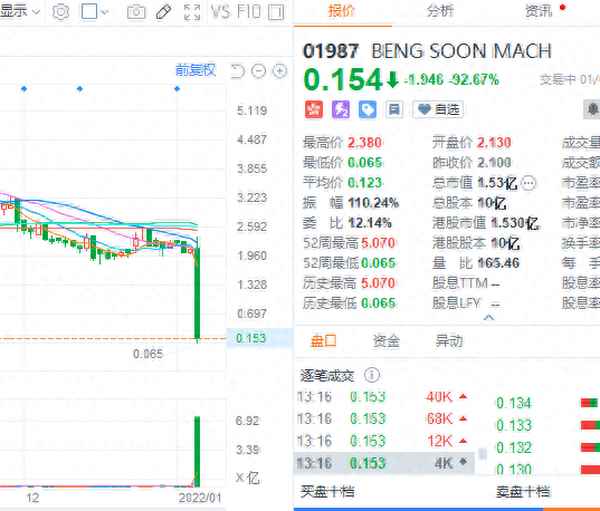
Task: Zoom in chart with plus icon
Action: (280, 71)
